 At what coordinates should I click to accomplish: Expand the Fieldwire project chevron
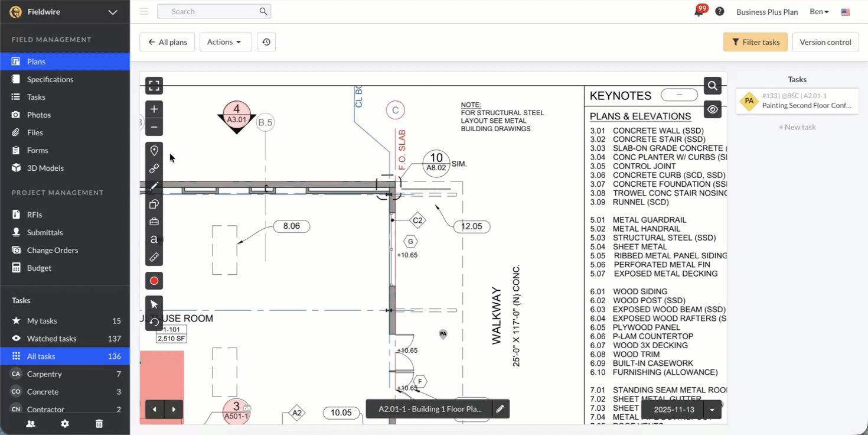click(113, 12)
